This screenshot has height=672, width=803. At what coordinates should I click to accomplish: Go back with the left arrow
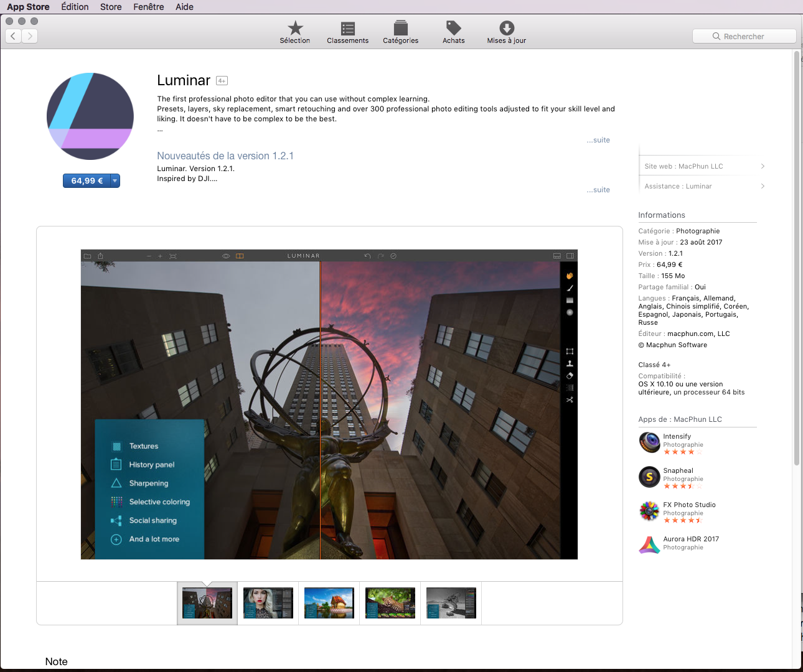click(x=13, y=36)
